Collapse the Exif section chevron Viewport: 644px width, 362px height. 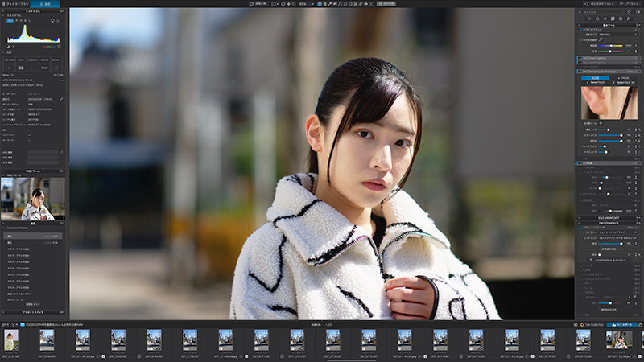3,52
